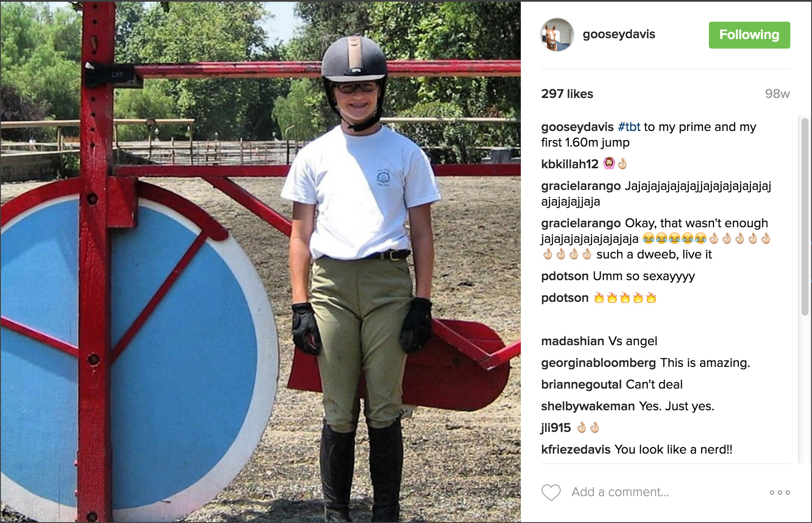Image resolution: width=812 pixels, height=523 pixels.
Task: Open jli915 commenter profile
Action: [556, 428]
